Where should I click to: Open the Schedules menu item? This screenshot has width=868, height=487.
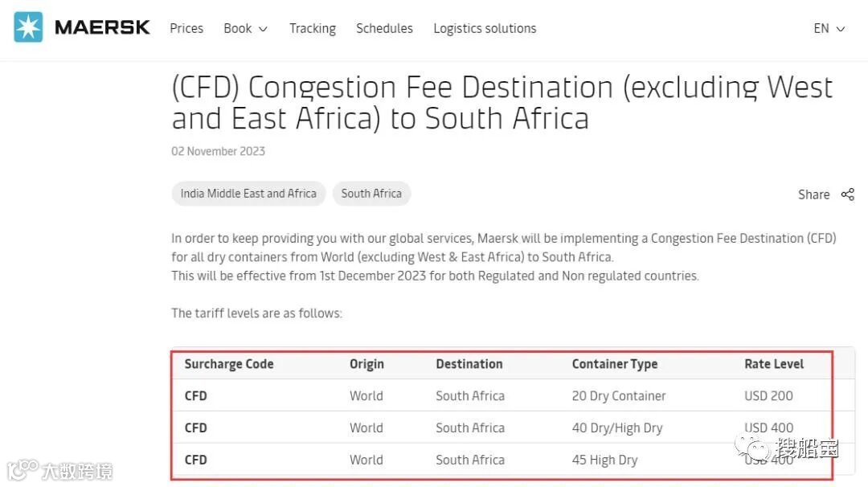click(x=384, y=28)
